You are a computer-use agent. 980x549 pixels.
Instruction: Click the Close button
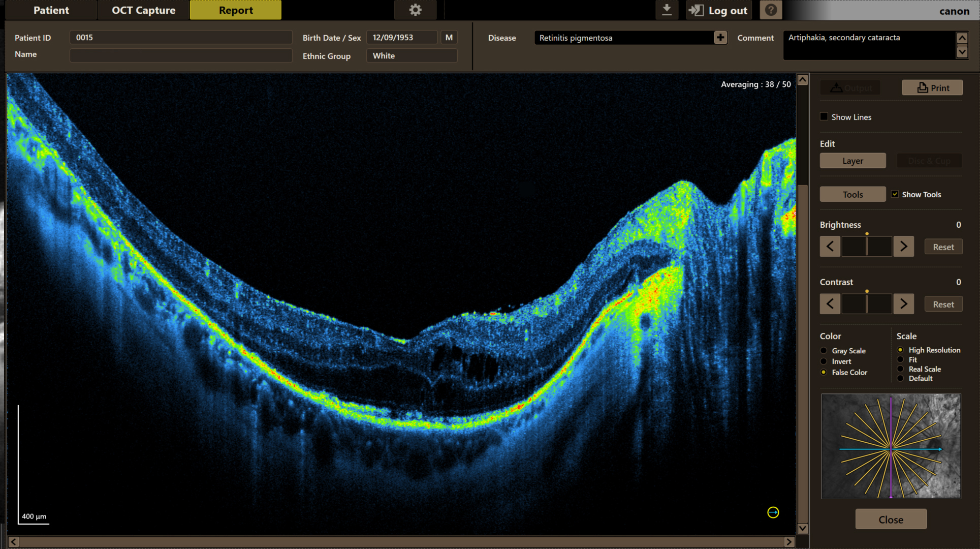[891, 520]
